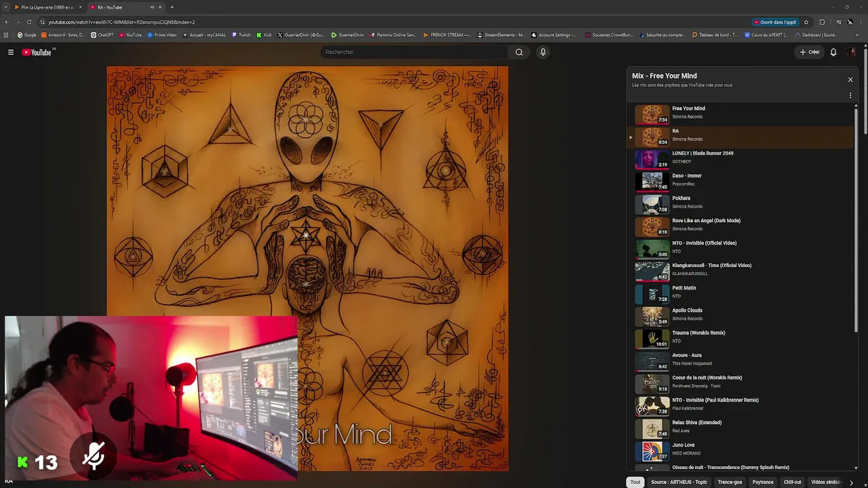Open the YouTube guide hamburger menu
The height and width of the screenshot is (488, 868).
(10, 52)
